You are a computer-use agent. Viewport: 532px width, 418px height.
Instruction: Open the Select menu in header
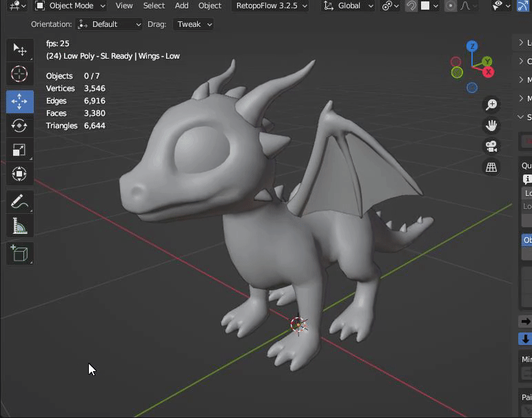[154, 6]
